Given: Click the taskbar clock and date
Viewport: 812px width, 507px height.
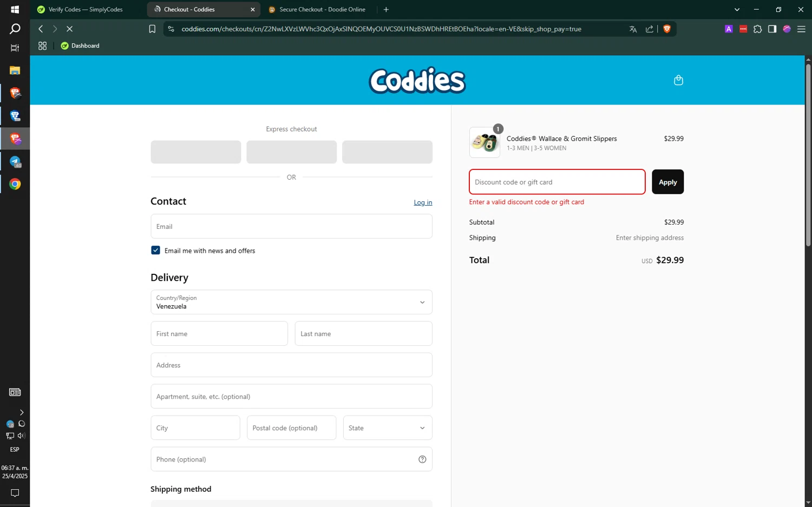Looking at the screenshot, I should 15,472.
